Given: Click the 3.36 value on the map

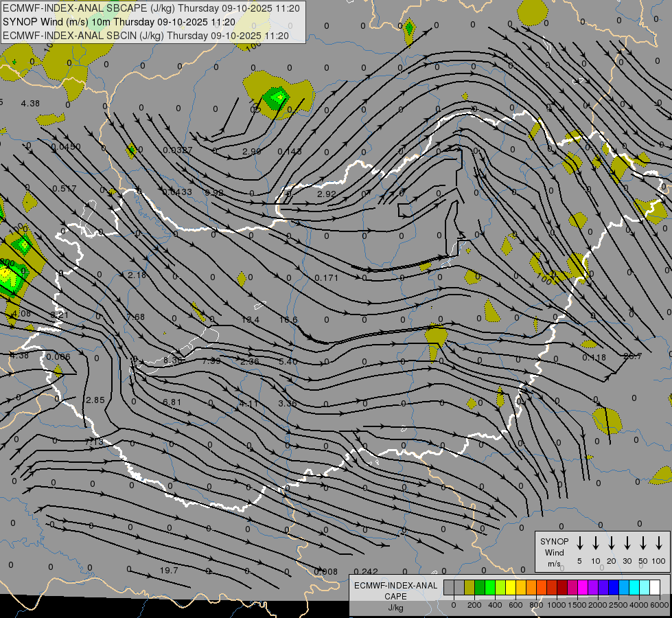Looking at the screenshot, I should [x=288, y=404].
